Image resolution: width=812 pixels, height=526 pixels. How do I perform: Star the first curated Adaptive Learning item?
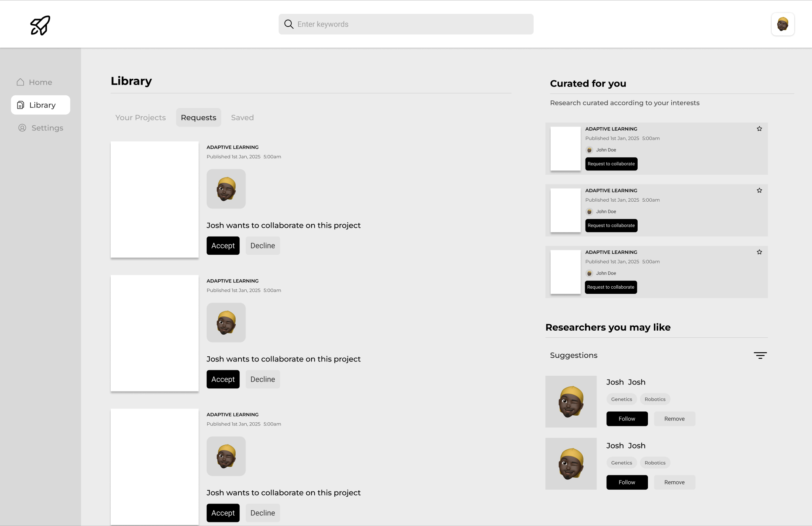coord(759,129)
